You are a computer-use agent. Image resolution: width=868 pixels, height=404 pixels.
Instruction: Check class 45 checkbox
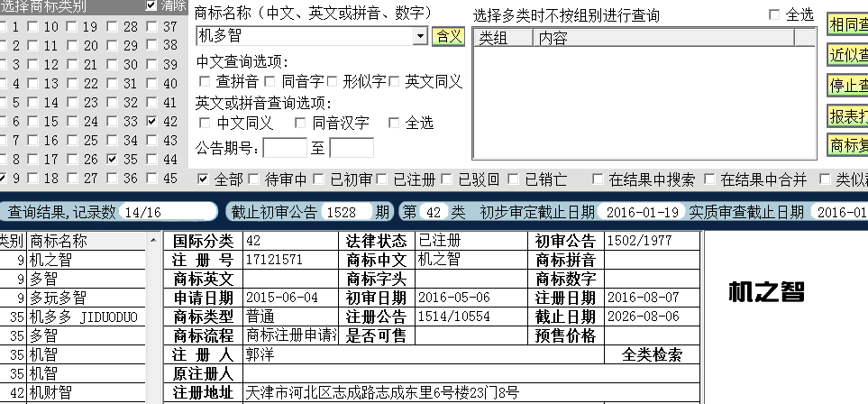point(151,178)
